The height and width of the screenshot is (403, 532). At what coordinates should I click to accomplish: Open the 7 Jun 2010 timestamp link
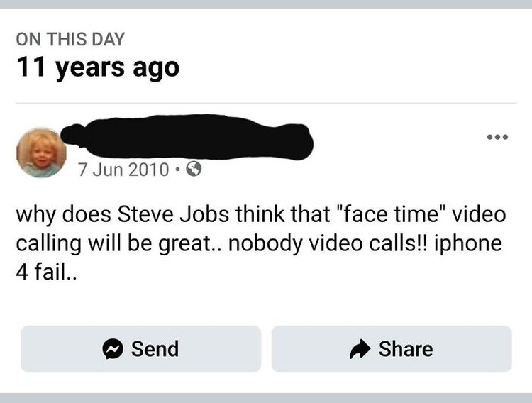123,170
